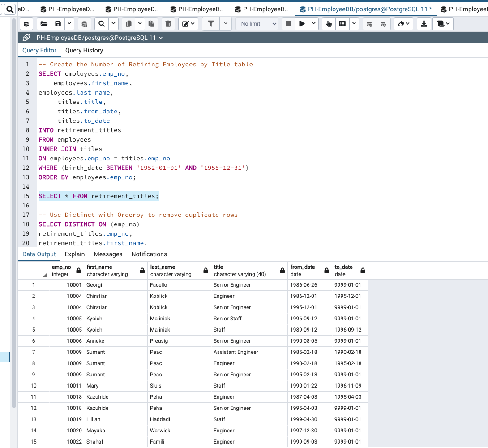This screenshot has height=448, width=488.
Task: Open the Clear eraser dropdown button
Action: tap(404, 24)
